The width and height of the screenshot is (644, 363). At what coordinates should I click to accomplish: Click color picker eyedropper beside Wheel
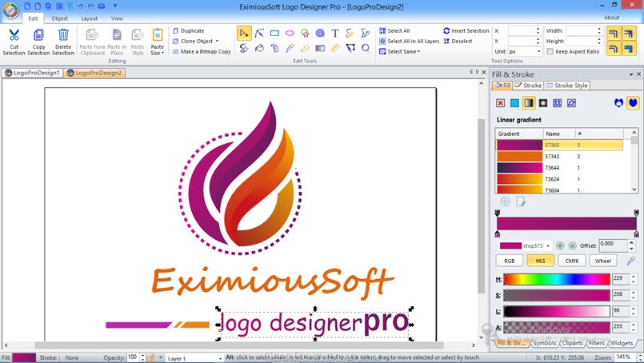click(x=631, y=261)
